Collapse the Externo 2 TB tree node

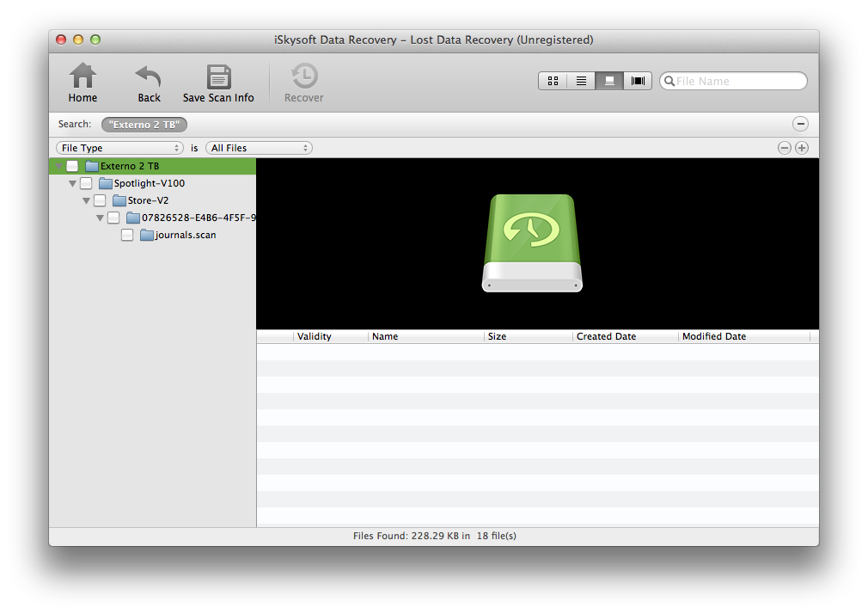(58, 166)
